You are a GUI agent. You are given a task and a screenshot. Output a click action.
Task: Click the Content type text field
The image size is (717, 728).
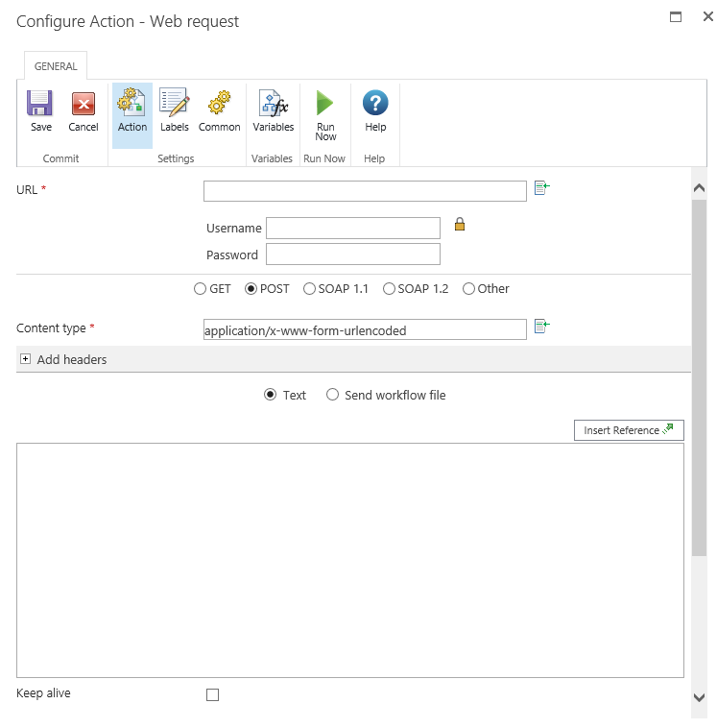click(365, 329)
